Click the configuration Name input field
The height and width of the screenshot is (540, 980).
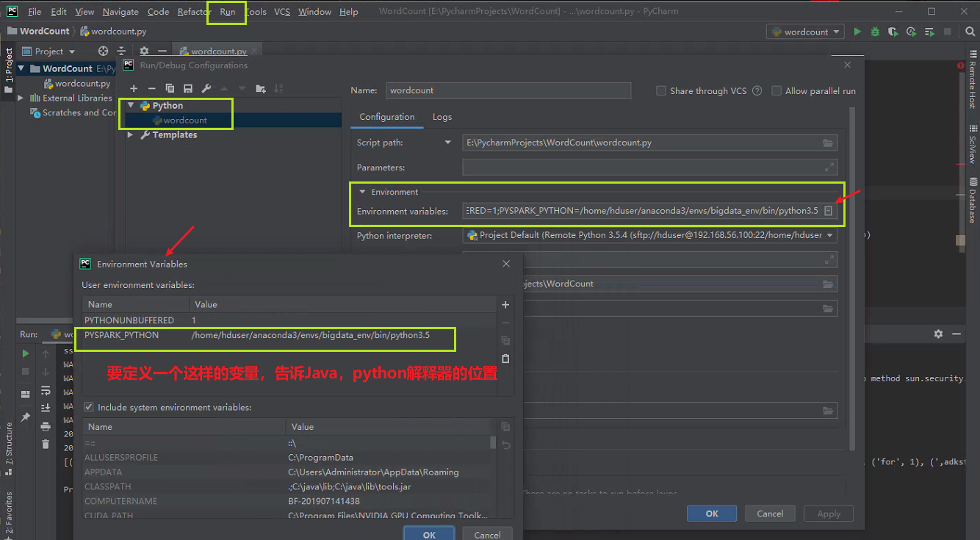(x=508, y=90)
